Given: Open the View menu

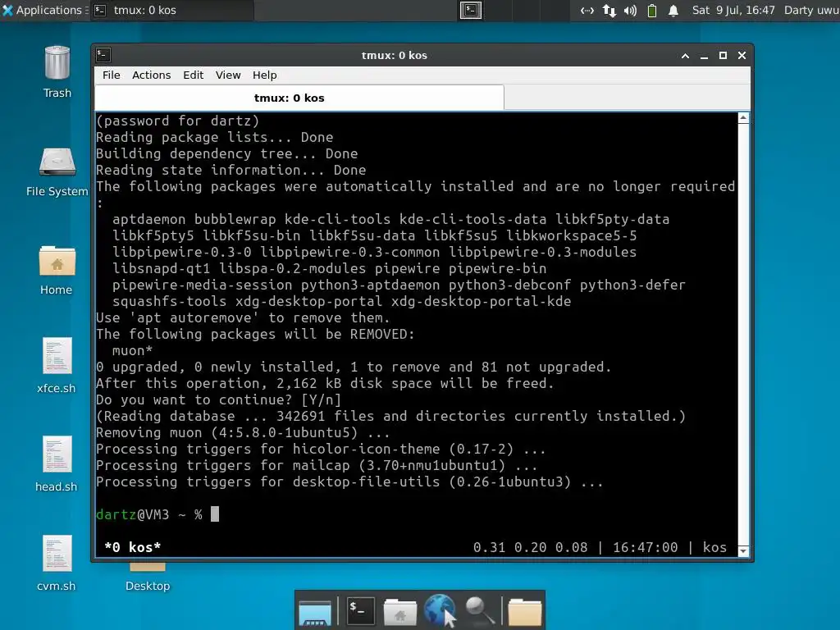Looking at the screenshot, I should [228, 75].
